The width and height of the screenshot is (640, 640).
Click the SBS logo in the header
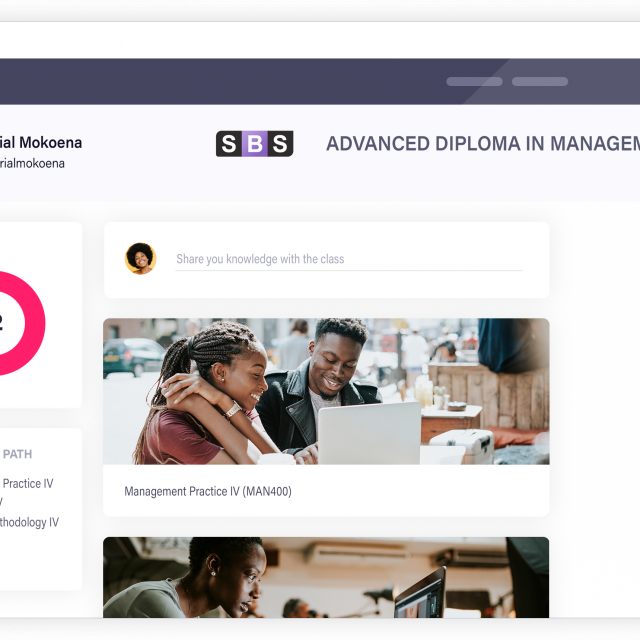[x=255, y=144]
